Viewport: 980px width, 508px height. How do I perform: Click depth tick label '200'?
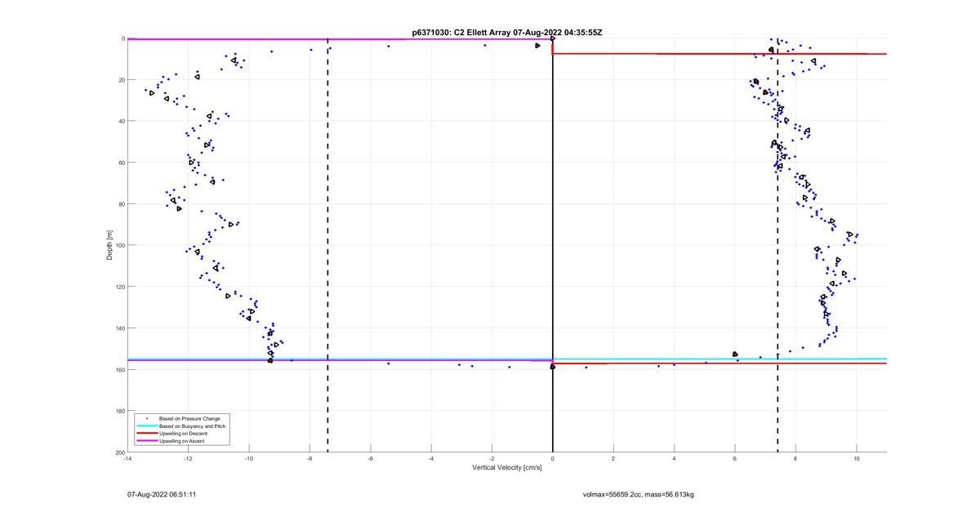[119, 452]
